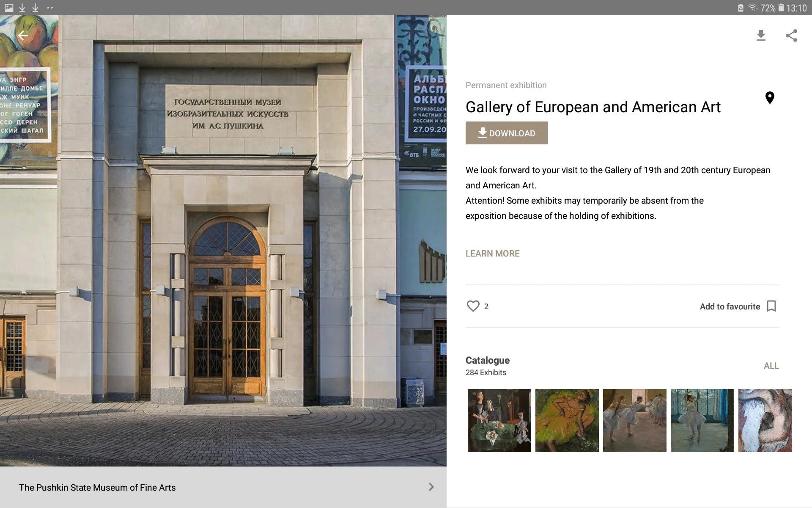
Task: Click the chevron to expand Pushkin Museum
Action: click(x=431, y=487)
